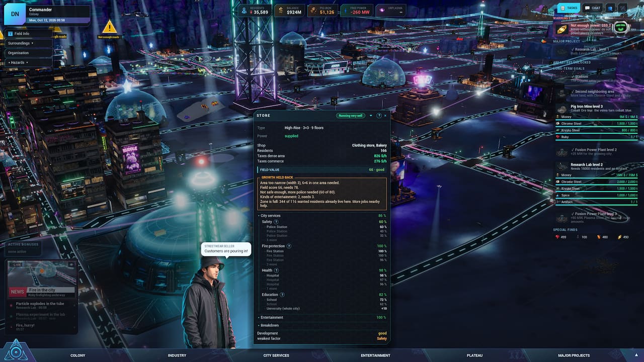Click the Not enough roads warning triangle

(109, 27)
